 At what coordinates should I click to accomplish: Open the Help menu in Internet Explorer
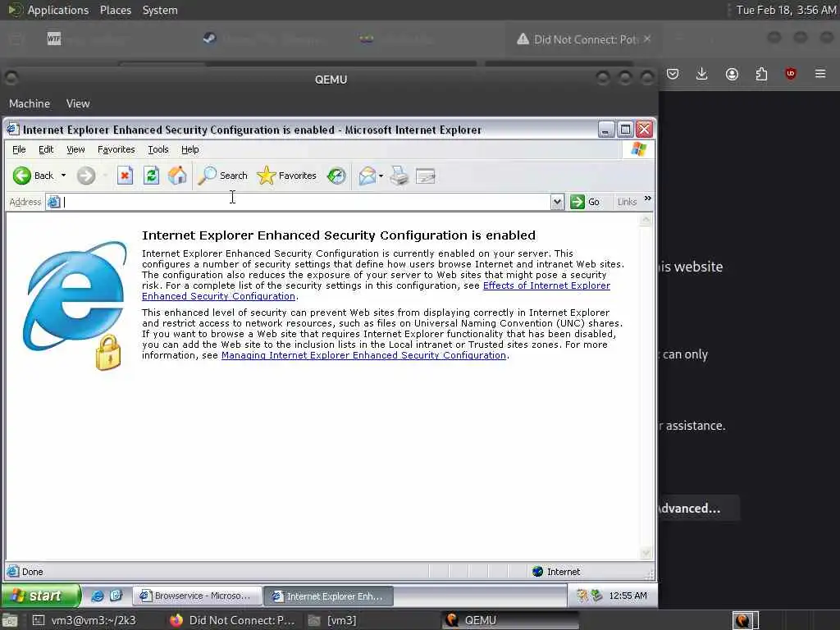190,149
